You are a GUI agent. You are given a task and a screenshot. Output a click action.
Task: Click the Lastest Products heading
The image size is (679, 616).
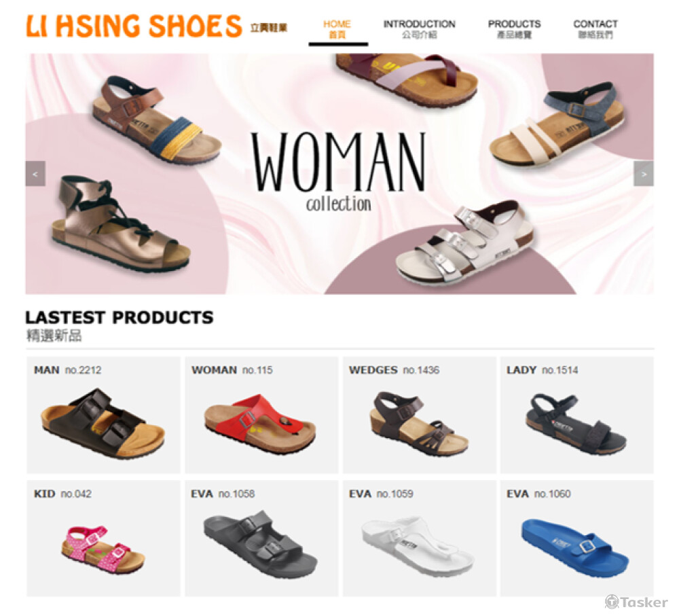pos(119,318)
